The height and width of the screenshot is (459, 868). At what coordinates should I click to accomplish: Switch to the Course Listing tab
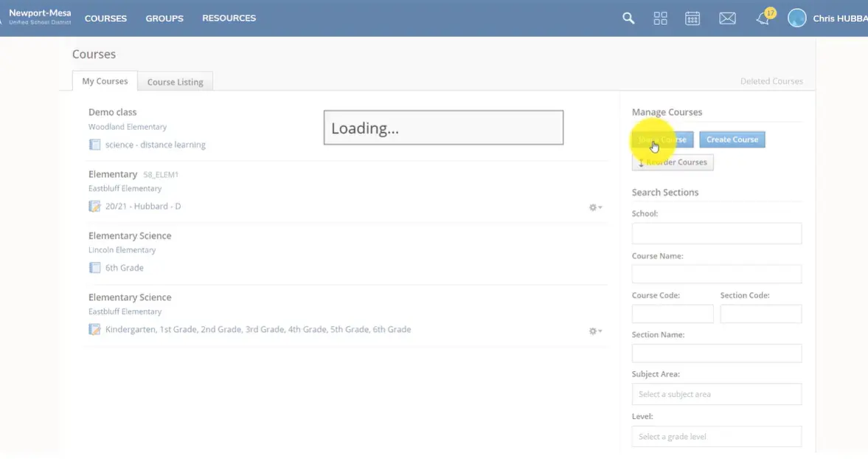point(175,82)
